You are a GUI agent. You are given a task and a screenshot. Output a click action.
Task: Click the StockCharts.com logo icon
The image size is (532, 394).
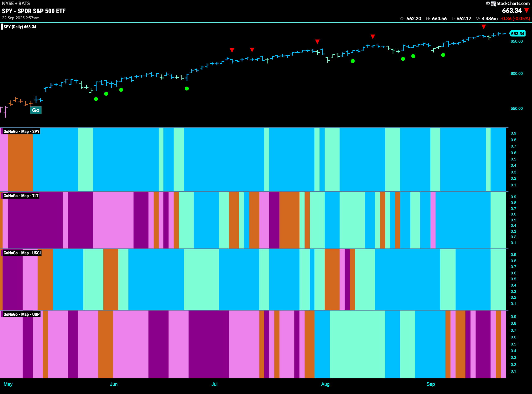click(x=493, y=4)
